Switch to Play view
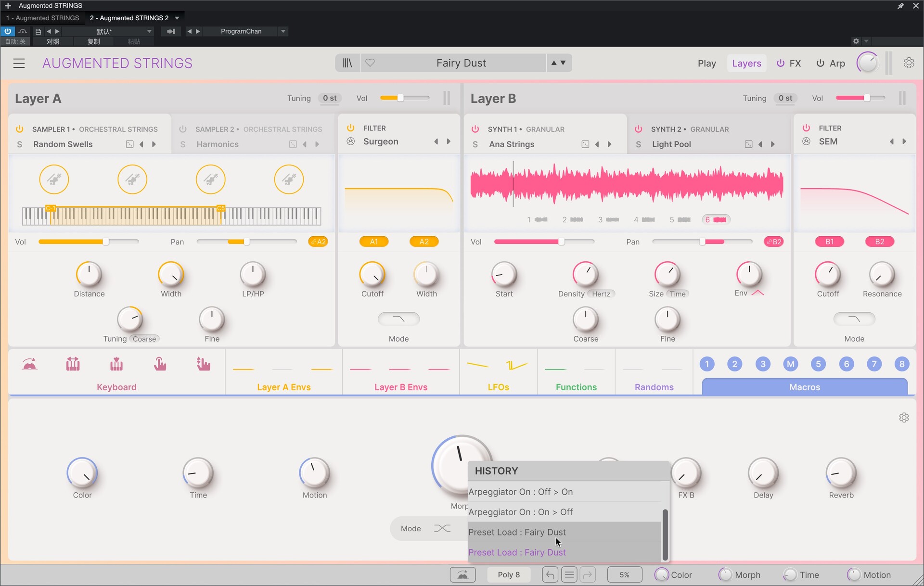 point(706,64)
